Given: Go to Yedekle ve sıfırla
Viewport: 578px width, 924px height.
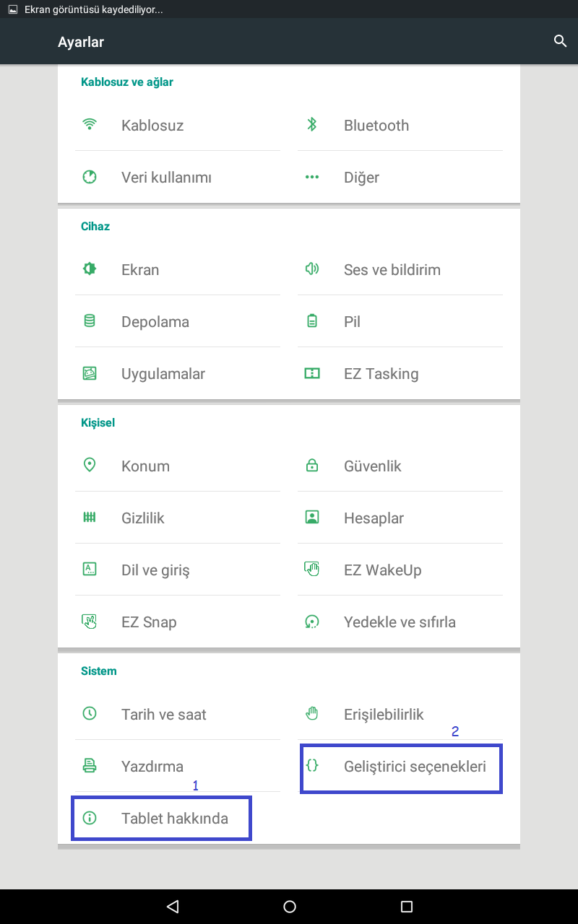Looking at the screenshot, I should click(399, 622).
